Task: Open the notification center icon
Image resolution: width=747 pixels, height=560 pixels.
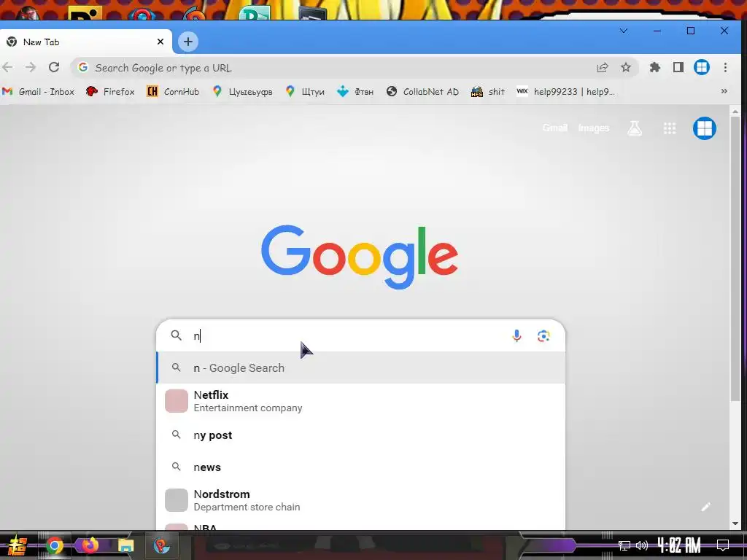Action: (x=723, y=545)
